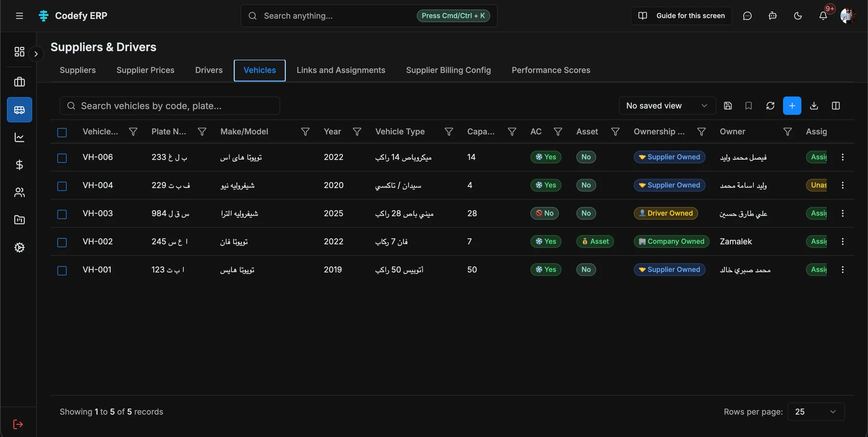
Task: Click the Zamalek owner cell
Action: pos(736,242)
